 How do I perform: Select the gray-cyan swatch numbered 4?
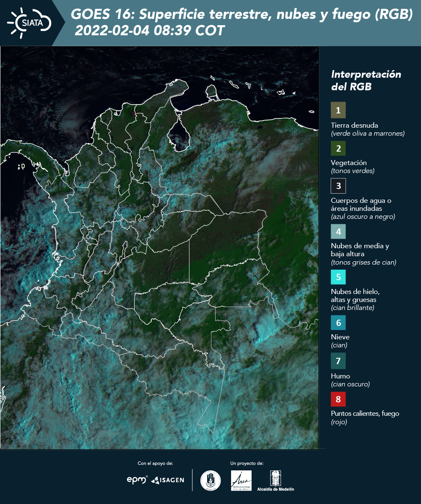[338, 231]
